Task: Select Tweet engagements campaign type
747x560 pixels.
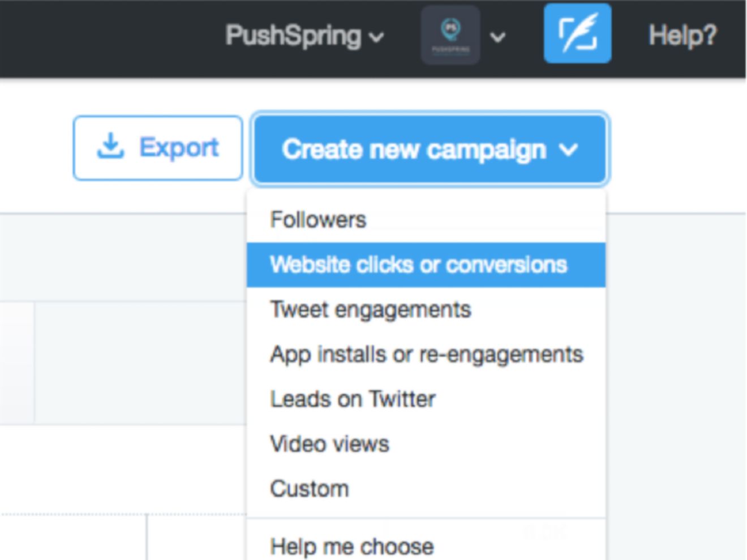Action: point(370,309)
